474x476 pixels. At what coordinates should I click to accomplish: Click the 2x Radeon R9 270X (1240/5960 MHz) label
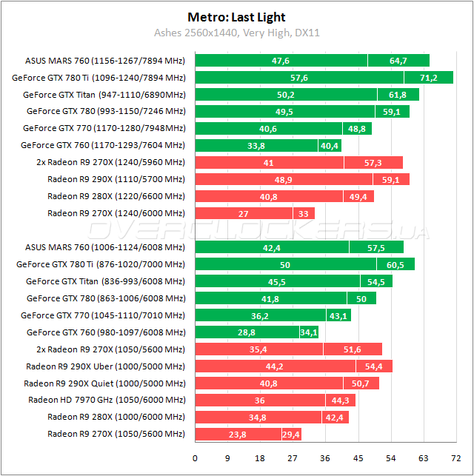coord(110,162)
